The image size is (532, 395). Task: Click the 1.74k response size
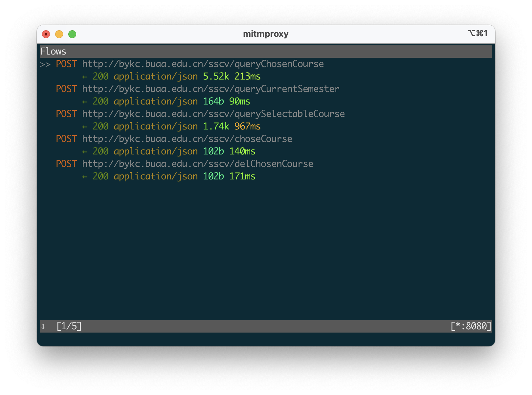(x=216, y=127)
